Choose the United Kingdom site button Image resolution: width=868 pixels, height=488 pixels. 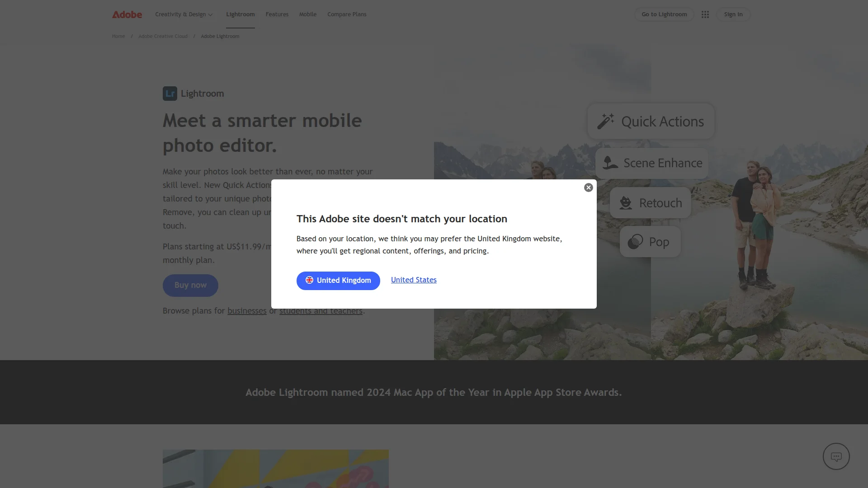click(x=338, y=281)
